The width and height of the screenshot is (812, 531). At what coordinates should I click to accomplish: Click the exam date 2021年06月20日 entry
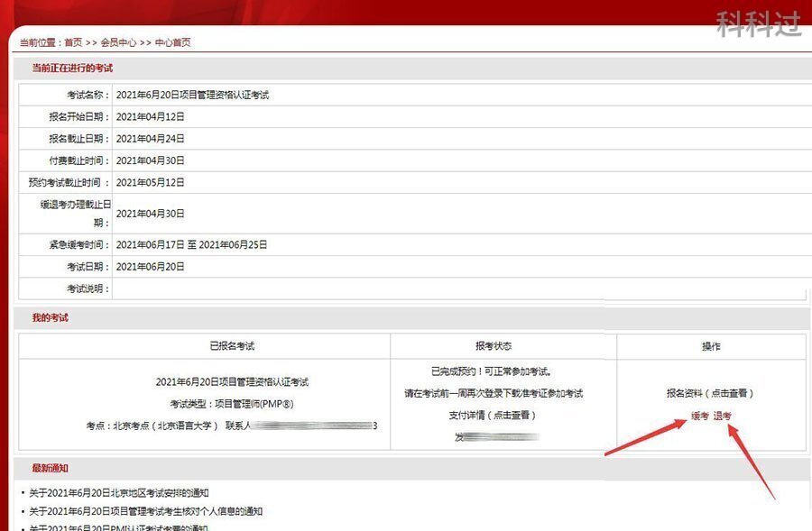tap(150, 267)
